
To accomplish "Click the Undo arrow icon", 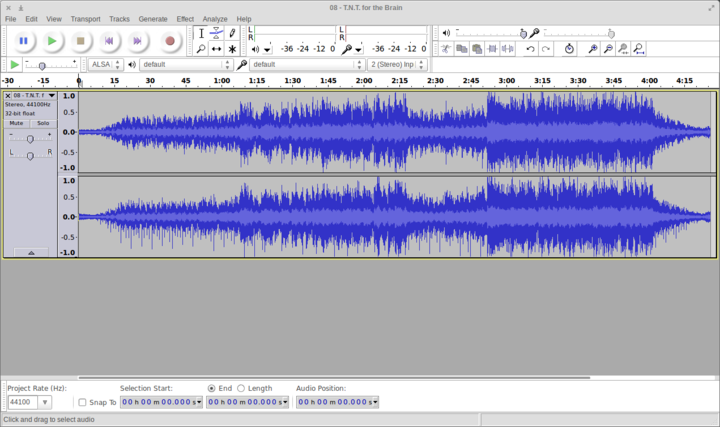I will [530, 49].
